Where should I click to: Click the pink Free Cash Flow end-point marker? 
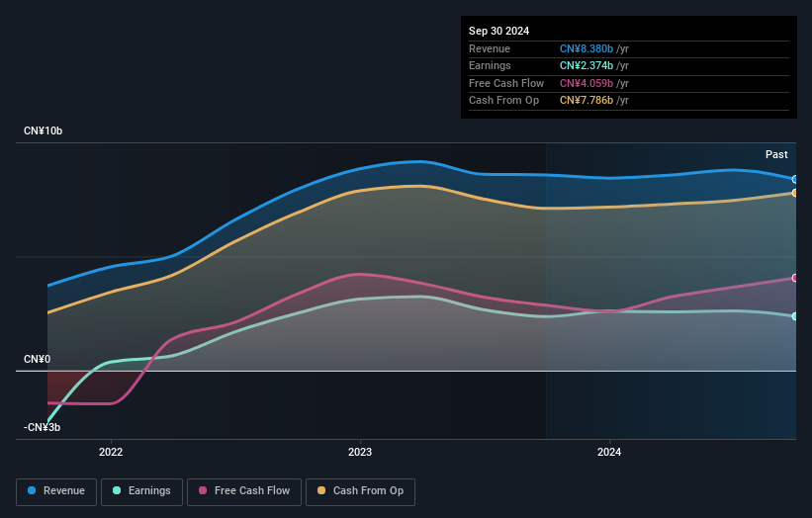point(795,278)
